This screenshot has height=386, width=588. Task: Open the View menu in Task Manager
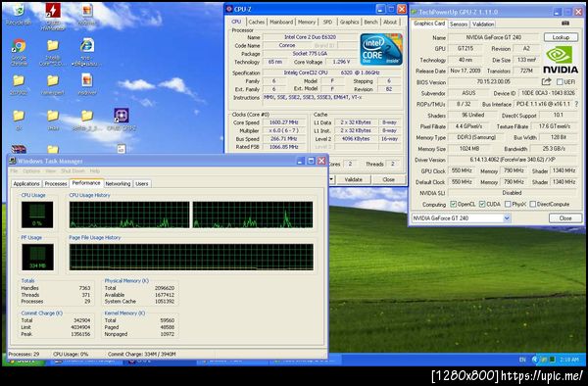pos(51,170)
